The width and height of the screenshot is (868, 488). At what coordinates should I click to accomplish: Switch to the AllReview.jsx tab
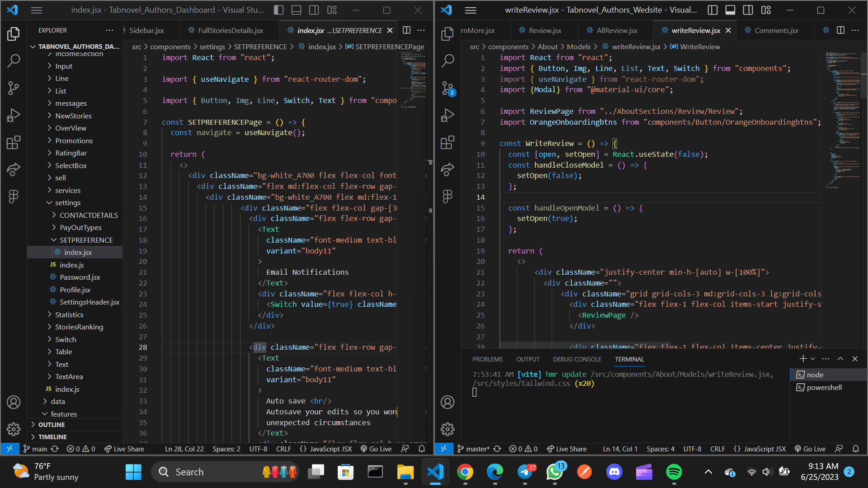point(616,30)
